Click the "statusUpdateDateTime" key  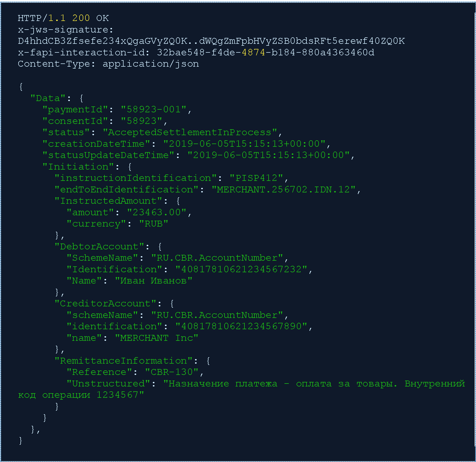click(108, 155)
